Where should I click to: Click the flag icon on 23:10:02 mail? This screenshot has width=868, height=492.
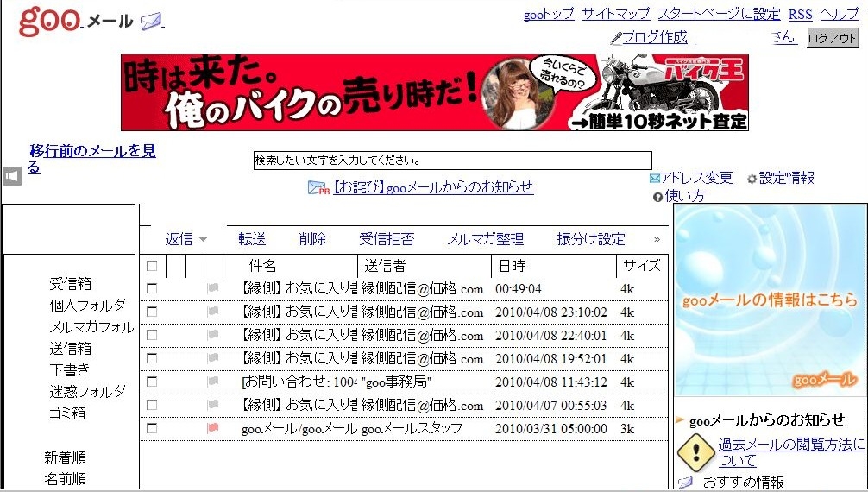click(212, 312)
